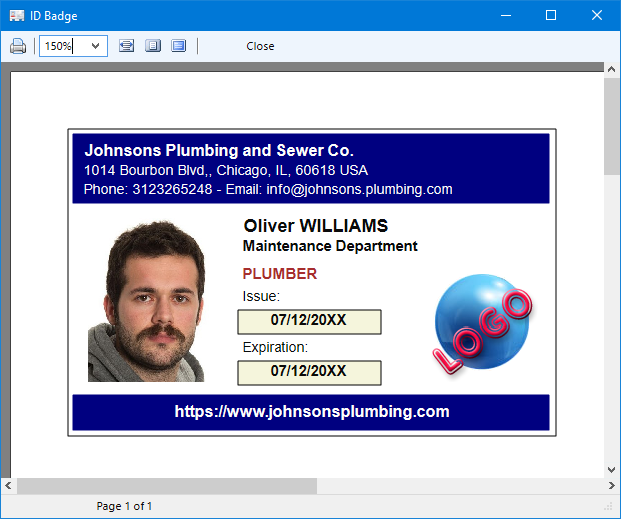Click the horizontal scrollbar left arrow
Viewport: 621px width, 519px height.
coord(8,485)
